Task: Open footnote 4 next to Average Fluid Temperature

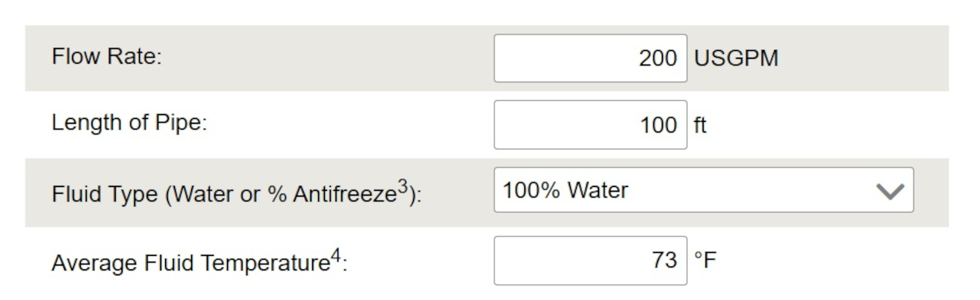Action: [336, 254]
